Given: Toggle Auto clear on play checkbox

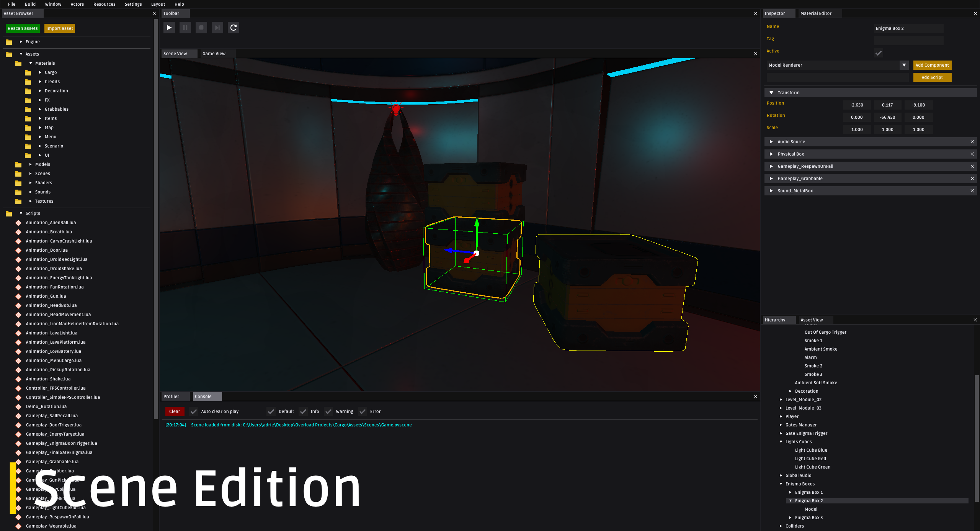Looking at the screenshot, I should [x=193, y=411].
